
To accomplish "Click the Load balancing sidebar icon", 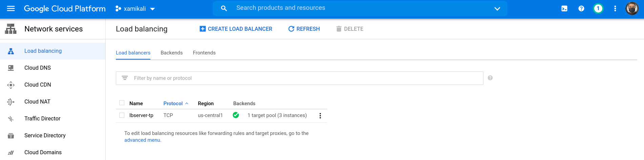I will [11, 51].
